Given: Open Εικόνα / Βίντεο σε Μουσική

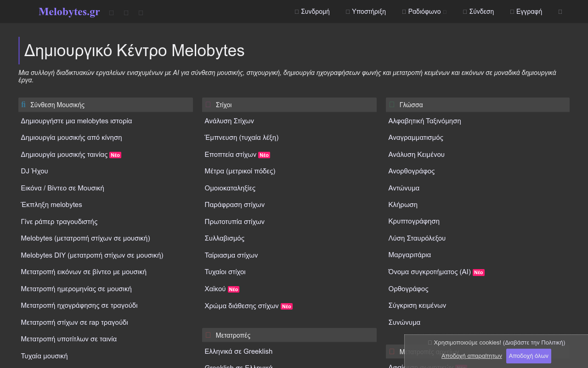Looking at the screenshot, I should click(62, 188).
